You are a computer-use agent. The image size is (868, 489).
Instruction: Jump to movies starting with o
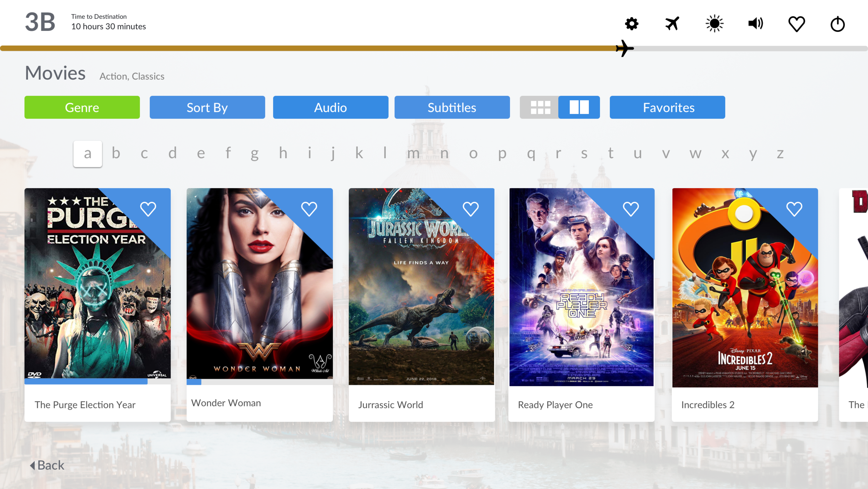[x=473, y=154]
